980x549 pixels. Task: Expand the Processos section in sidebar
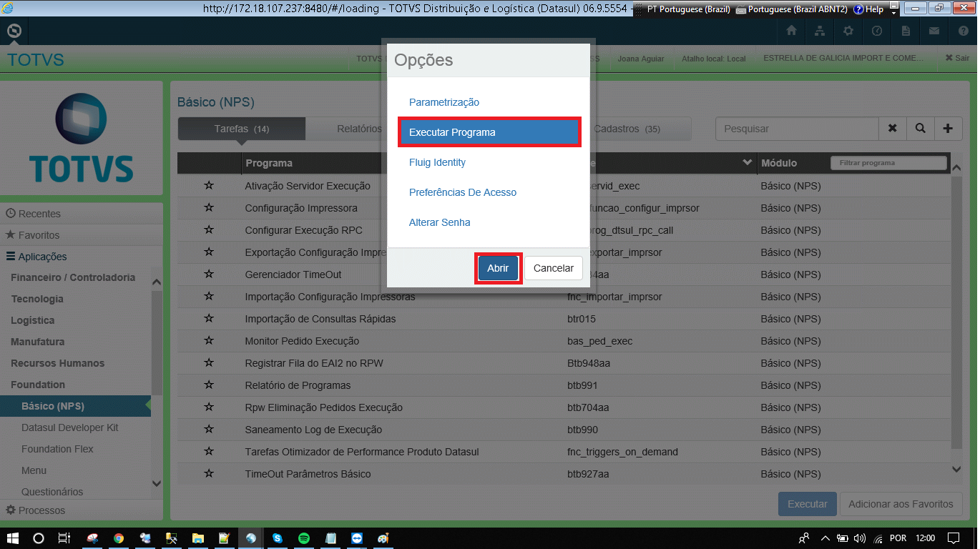pyautogui.click(x=36, y=510)
